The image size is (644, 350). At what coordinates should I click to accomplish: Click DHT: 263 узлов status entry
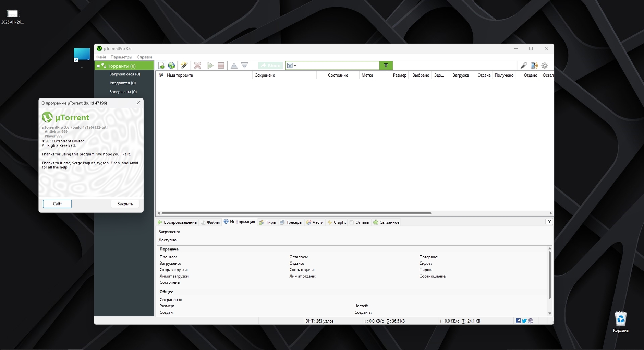(x=319, y=321)
